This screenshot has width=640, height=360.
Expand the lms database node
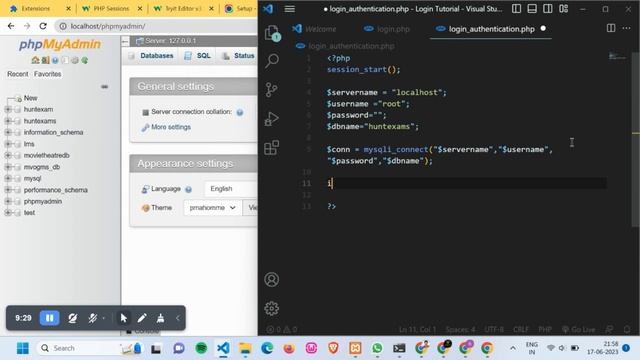pos(8,144)
